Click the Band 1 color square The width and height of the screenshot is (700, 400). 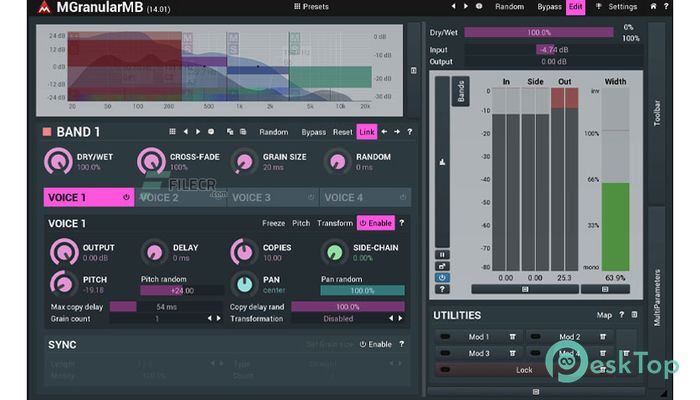tap(47, 132)
